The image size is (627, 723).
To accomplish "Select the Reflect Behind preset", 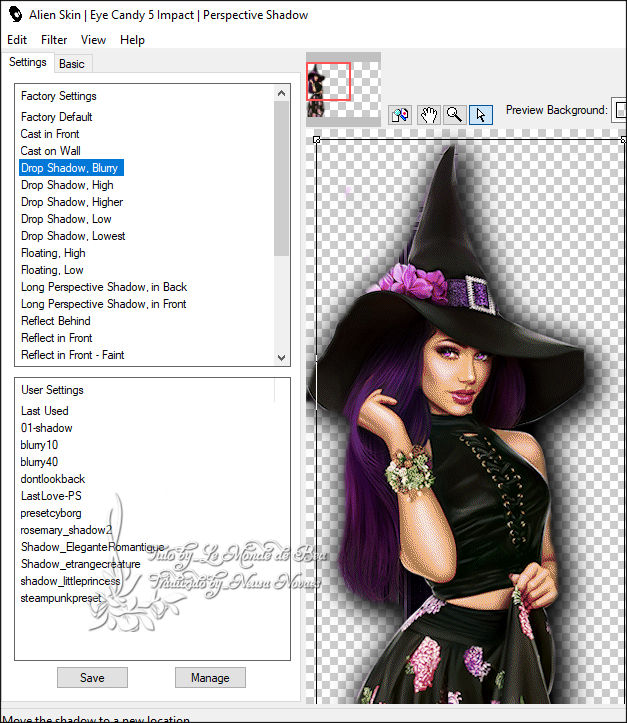I will point(56,321).
